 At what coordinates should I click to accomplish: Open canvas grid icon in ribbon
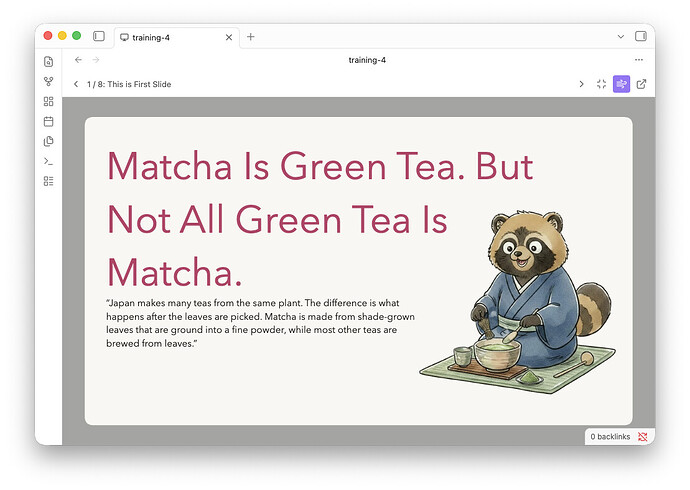(x=48, y=102)
